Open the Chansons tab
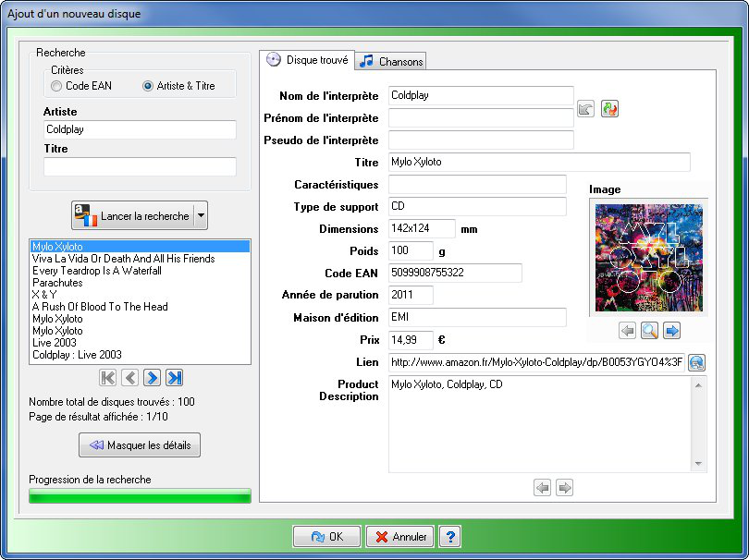This screenshot has width=749, height=560. pyautogui.click(x=391, y=62)
